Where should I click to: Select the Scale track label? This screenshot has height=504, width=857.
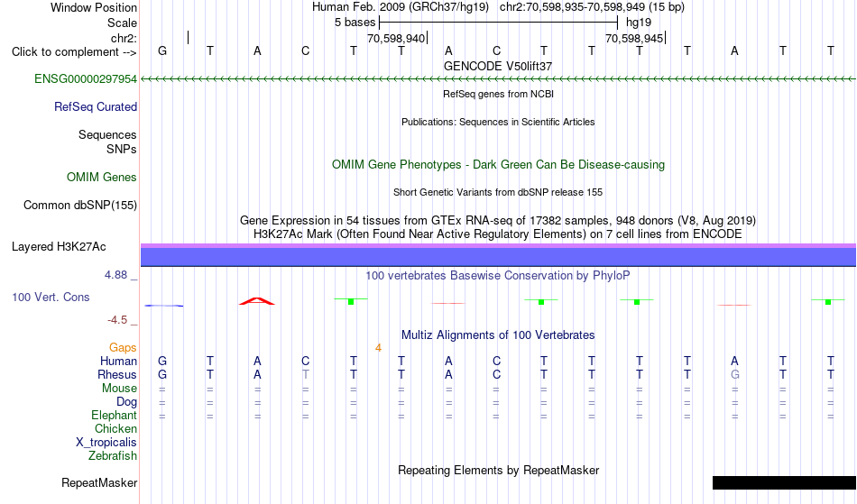pos(122,23)
